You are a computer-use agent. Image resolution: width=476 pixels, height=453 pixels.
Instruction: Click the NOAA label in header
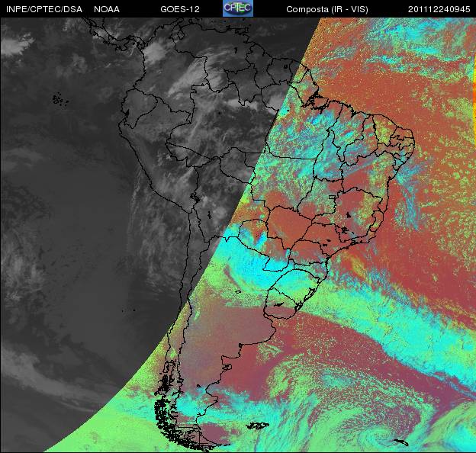107,9
